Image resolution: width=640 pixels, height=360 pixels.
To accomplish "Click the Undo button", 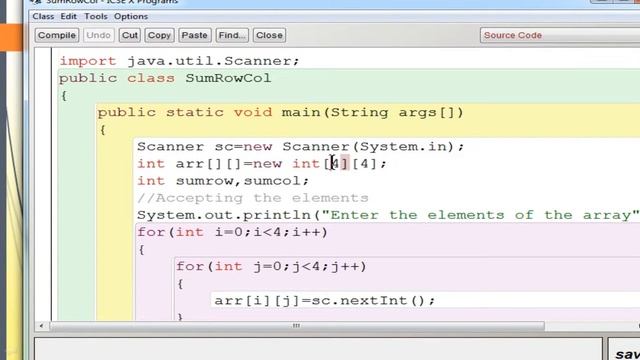I will click(x=98, y=35).
